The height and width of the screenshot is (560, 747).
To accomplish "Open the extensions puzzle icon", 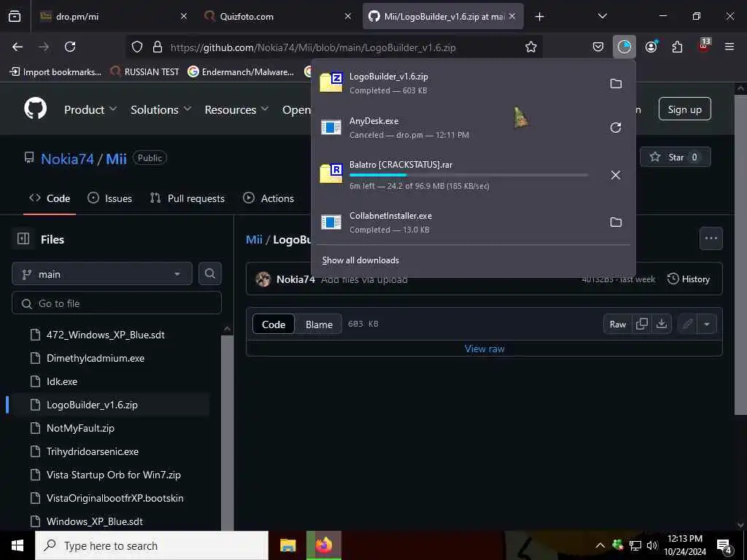I will (x=677, y=47).
